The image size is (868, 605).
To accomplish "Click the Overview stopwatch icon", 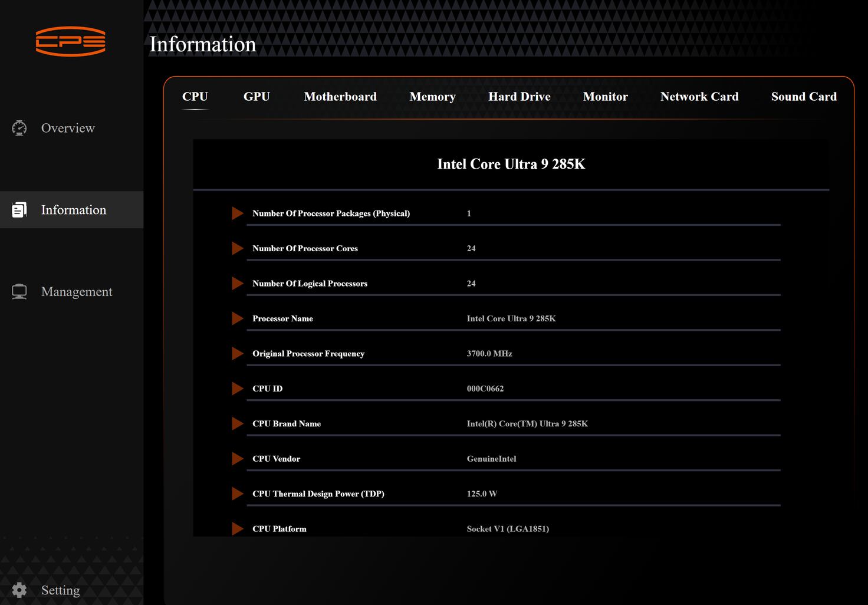I will (x=19, y=128).
